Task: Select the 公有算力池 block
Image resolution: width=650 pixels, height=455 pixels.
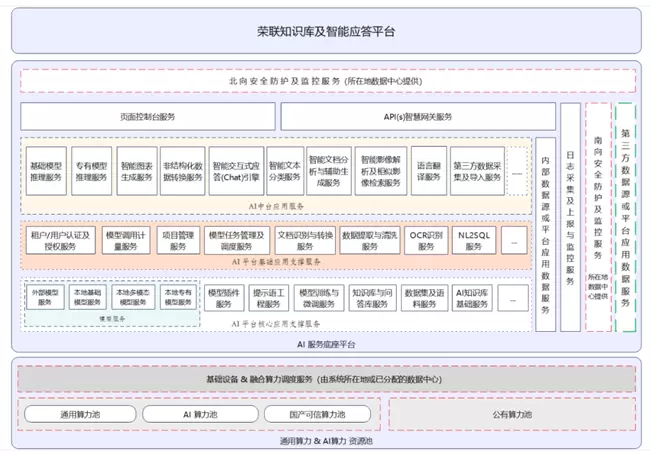Action: click(x=511, y=414)
